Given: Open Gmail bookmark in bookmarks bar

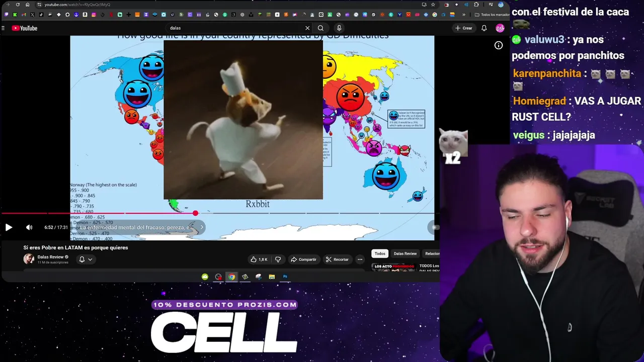Looking at the screenshot, I should click(x=24, y=15).
